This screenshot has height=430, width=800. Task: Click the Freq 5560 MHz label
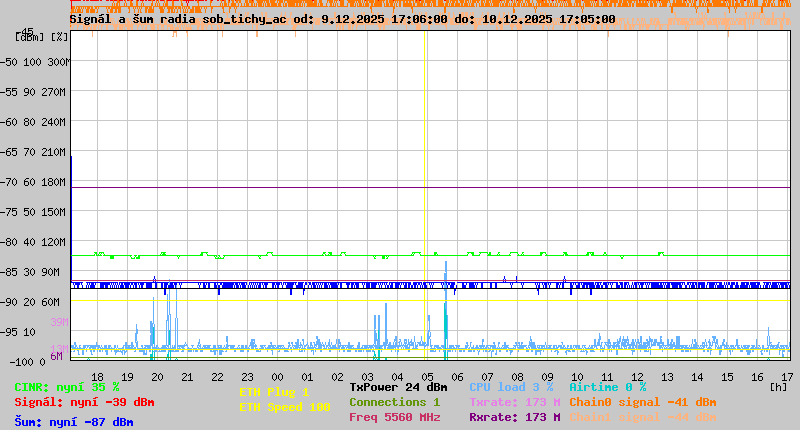click(394, 417)
